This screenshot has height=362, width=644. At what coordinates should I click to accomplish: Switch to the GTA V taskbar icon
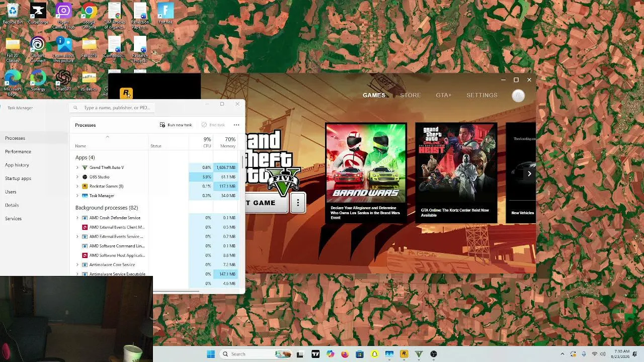click(419, 354)
